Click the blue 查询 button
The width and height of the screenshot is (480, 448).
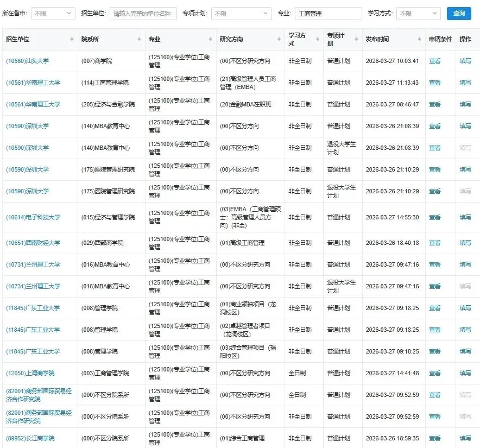[459, 14]
